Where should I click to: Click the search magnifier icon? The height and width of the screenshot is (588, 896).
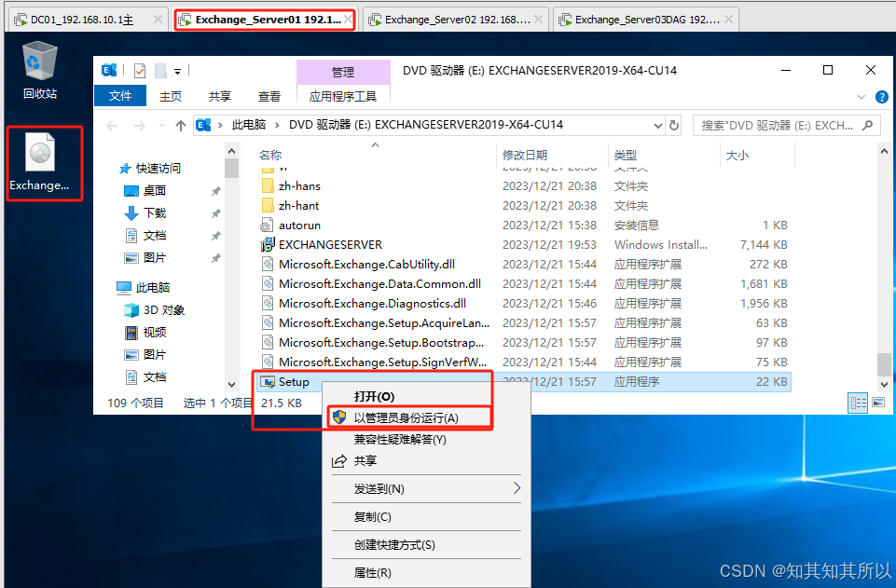[867, 125]
